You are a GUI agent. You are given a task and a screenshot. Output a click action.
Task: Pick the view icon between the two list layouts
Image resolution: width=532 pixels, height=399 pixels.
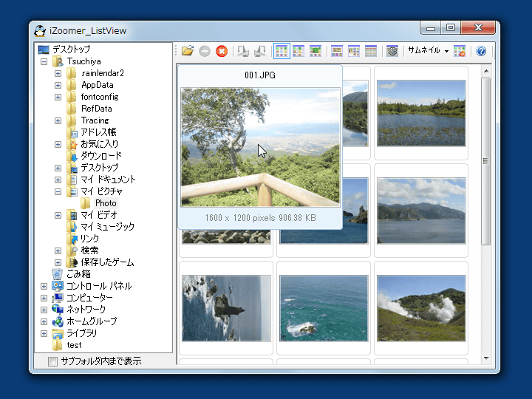(x=354, y=51)
